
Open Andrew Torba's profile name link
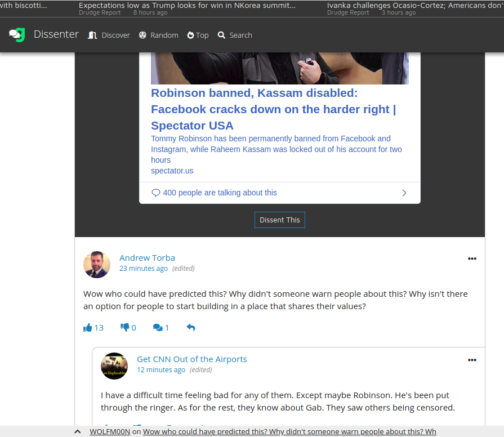coord(147,258)
